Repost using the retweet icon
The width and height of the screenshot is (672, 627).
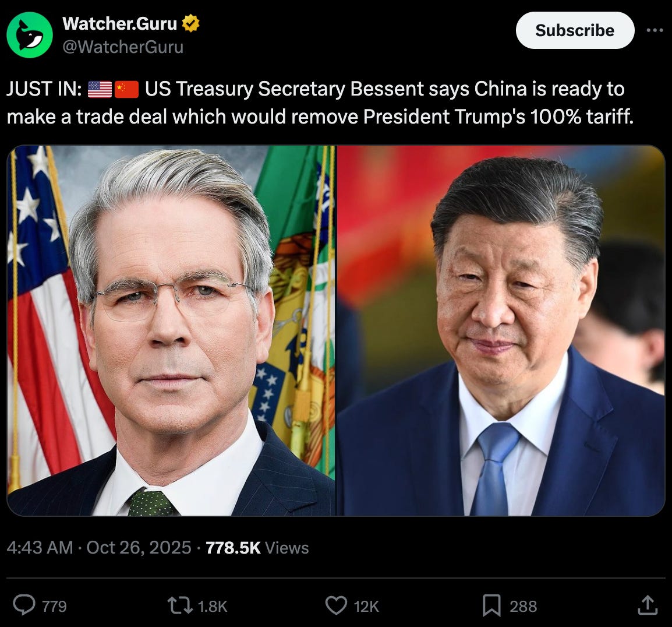coord(180,606)
